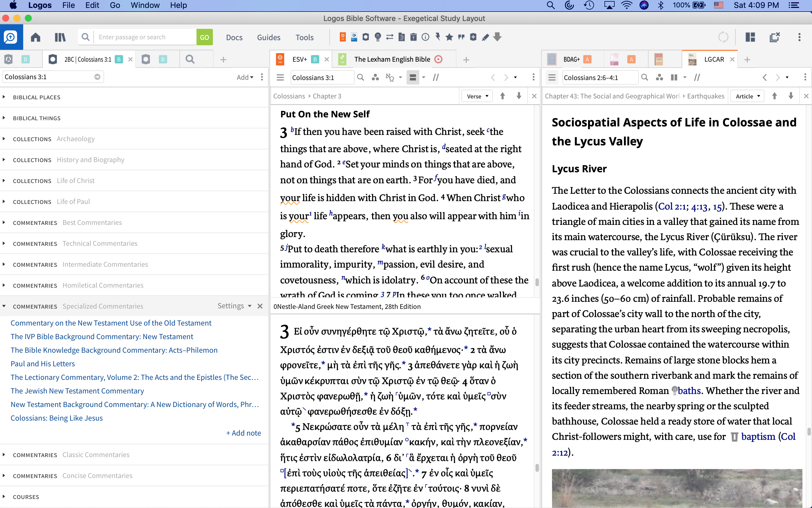Image resolution: width=812 pixels, height=508 pixels.
Task: Click the Lycus River photo
Action: pos(677,488)
